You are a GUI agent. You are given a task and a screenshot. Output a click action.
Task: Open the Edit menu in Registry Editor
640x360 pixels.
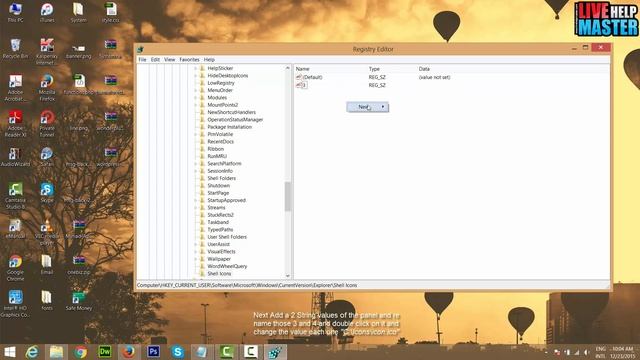coord(155,60)
